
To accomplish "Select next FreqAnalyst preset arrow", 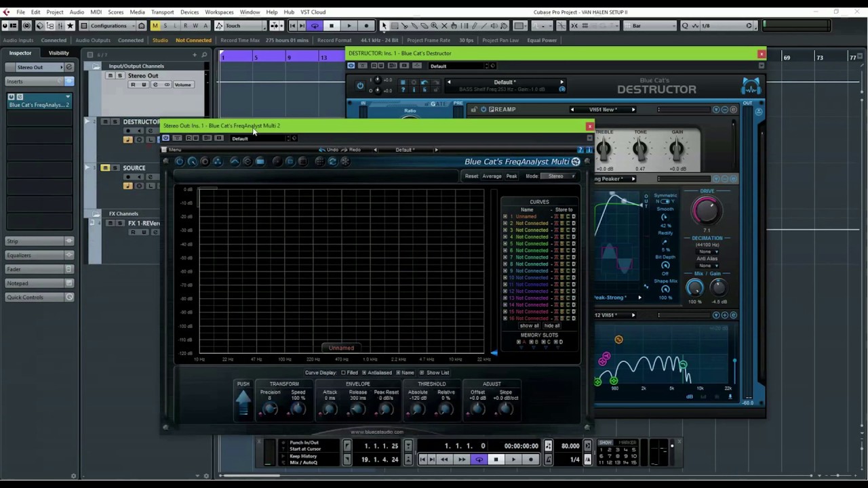I will pyautogui.click(x=436, y=150).
